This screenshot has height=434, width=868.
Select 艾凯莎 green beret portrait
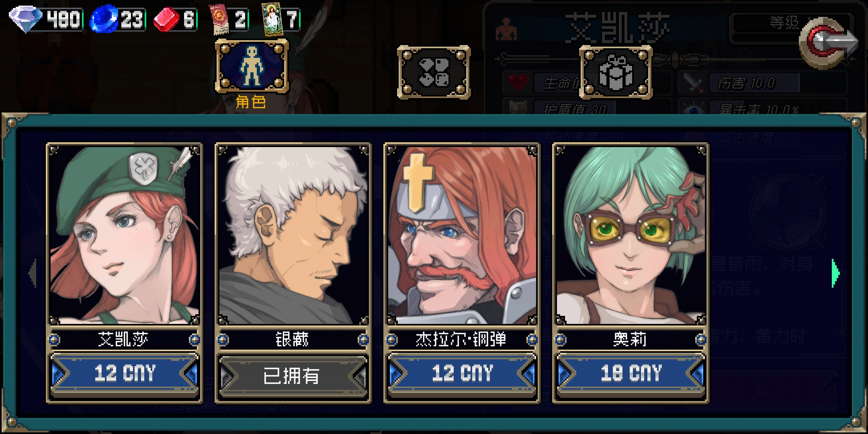(x=124, y=235)
